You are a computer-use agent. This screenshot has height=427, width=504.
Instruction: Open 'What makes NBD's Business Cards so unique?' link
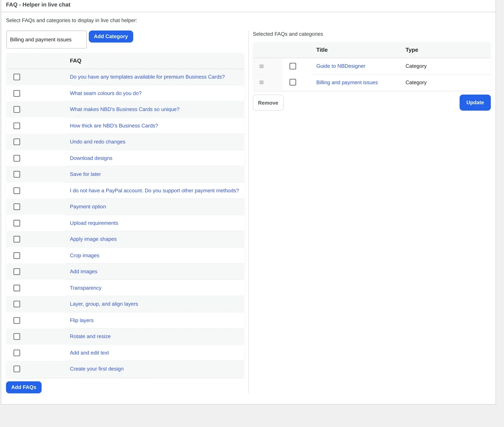coord(125,109)
